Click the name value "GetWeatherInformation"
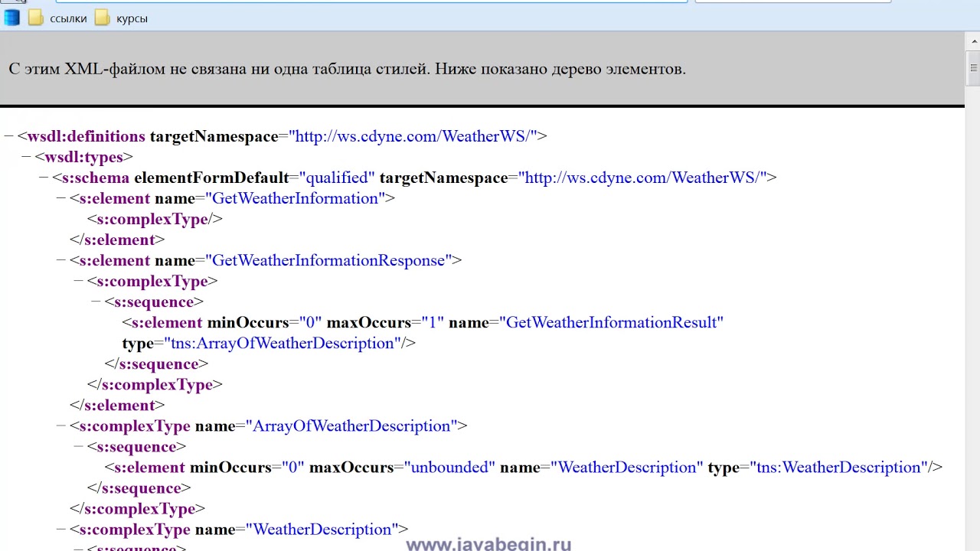The width and height of the screenshot is (980, 551). (295, 198)
